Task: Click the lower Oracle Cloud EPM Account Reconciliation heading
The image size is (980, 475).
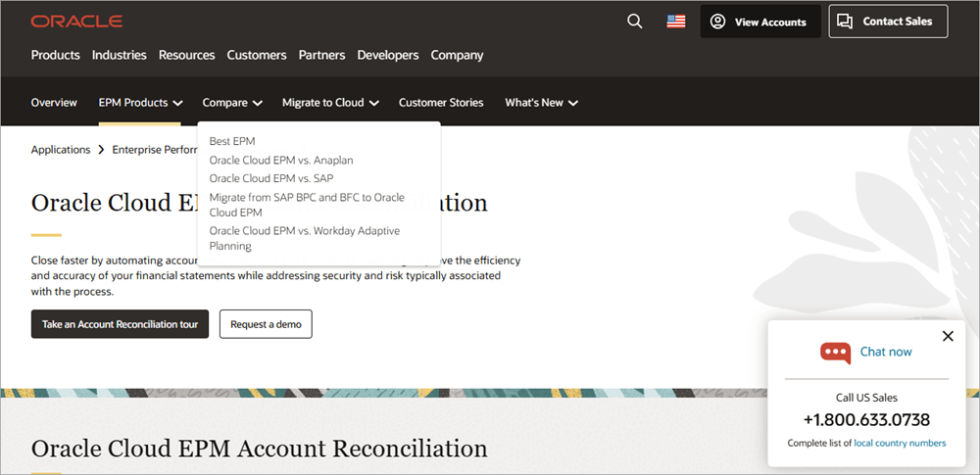Action: (x=260, y=449)
